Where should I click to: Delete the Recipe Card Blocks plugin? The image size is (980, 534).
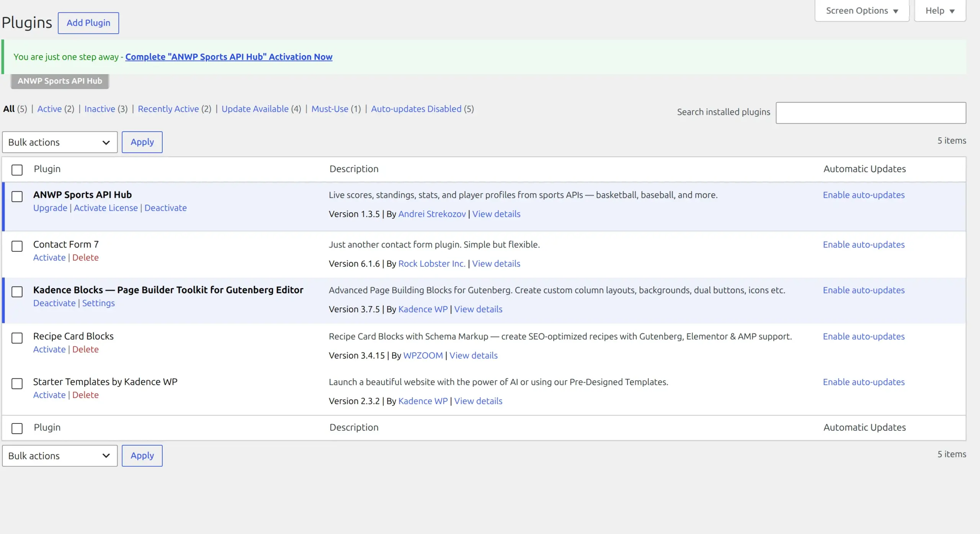click(85, 349)
